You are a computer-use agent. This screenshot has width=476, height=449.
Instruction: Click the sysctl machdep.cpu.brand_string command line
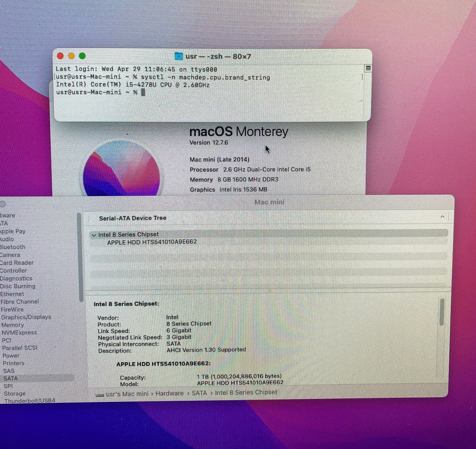coord(163,77)
